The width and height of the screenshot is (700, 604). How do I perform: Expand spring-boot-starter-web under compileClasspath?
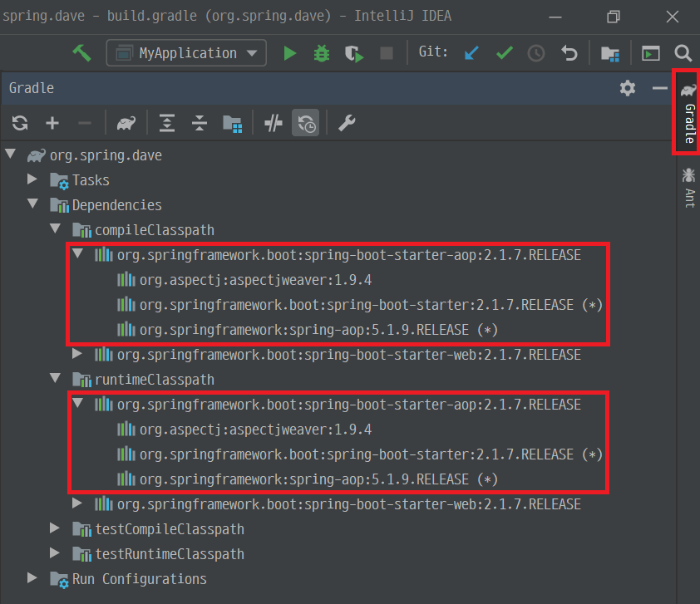click(x=77, y=354)
